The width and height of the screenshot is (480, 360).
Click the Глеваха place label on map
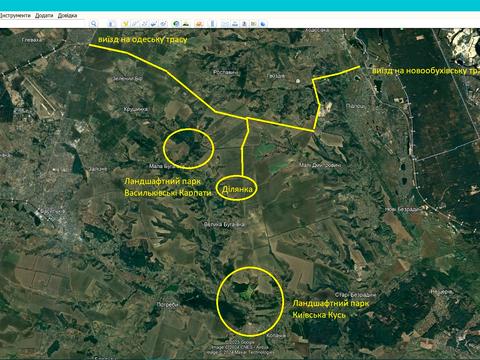tap(32, 40)
